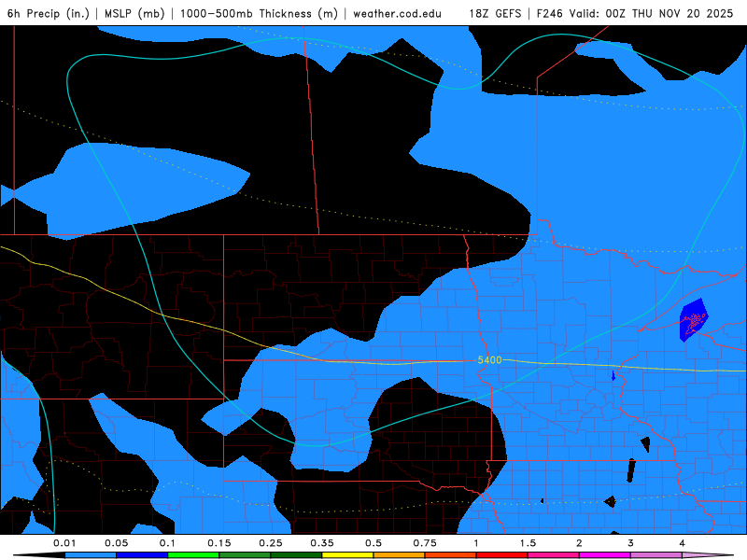The width and height of the screenshot is (747, 560).
Task: Click the magenta 2 inch legend swatch
Action: [x=605, y=555]
